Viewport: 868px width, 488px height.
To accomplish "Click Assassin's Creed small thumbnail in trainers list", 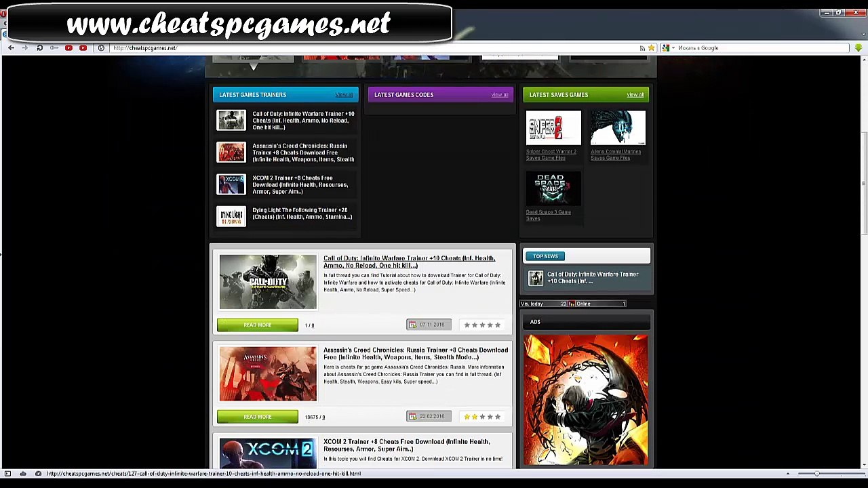I will tap(231, 152).
